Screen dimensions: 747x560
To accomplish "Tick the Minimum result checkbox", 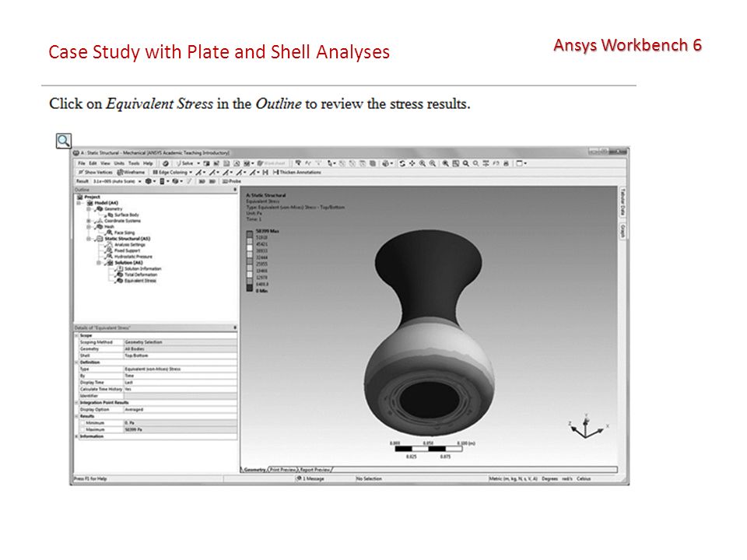I will 82,423.
